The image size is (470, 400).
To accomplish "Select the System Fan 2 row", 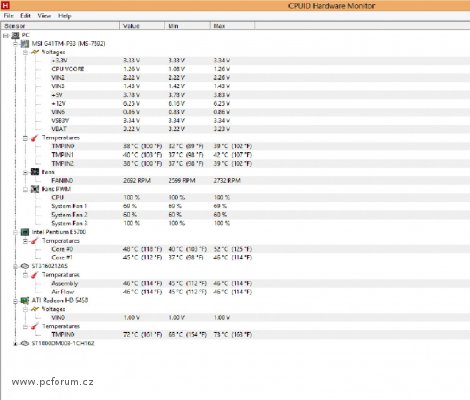I will 235,215.
